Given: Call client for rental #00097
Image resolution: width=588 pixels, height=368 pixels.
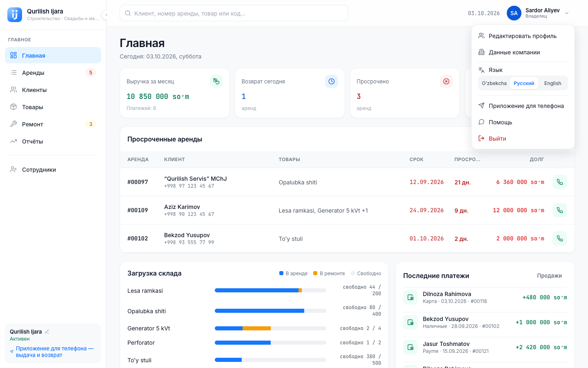Looking at the screenshot, I should [x=560, y=182].
